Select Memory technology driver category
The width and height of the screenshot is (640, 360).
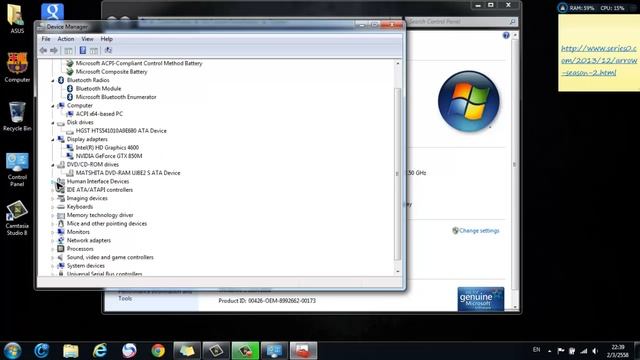[100, 215]
